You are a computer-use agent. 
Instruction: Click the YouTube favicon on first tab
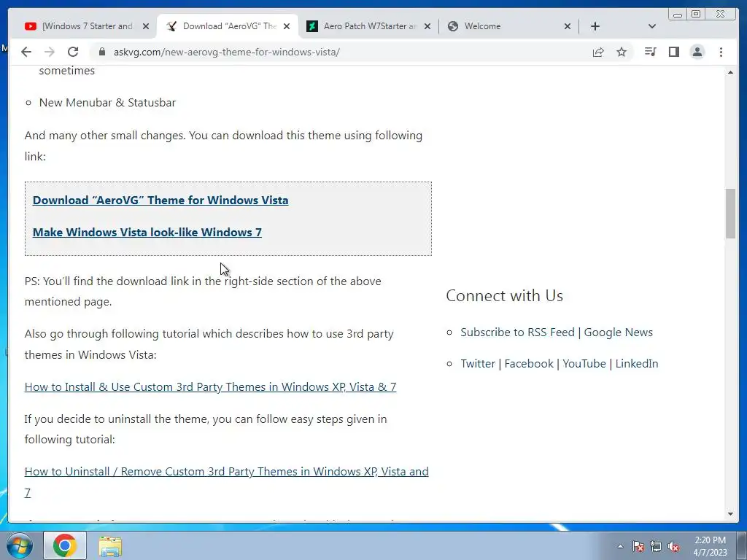[x=31, y=26]
